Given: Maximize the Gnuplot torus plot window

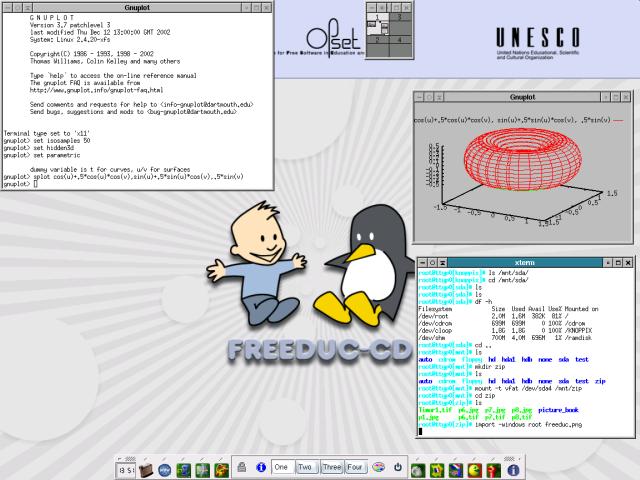Looking at the screenshot, I should pos(616,97).
